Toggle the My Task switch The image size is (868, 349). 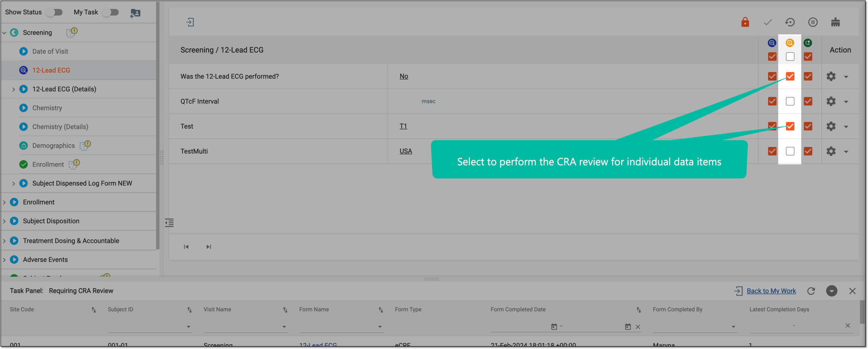click(111, 12)
